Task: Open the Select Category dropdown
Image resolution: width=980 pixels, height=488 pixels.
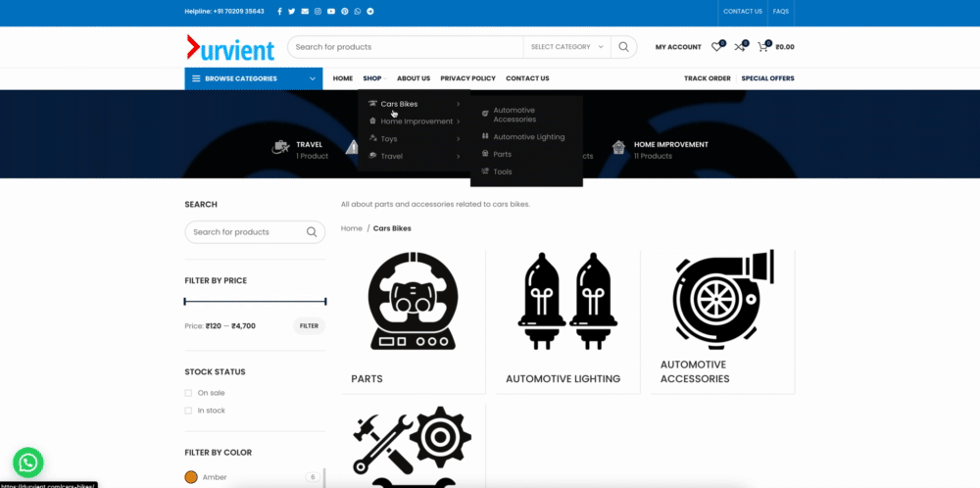Action: [566, 47]
